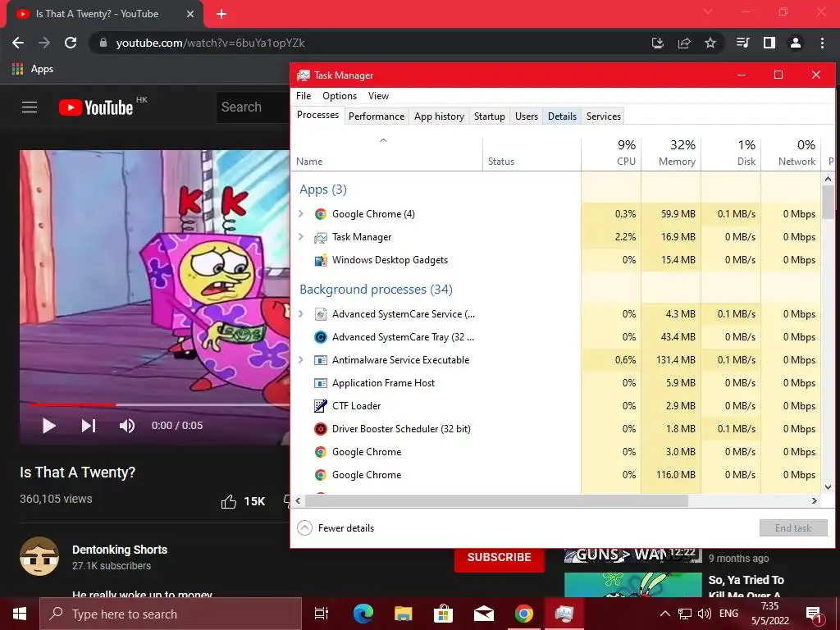Switch to Details tab
Screen dimensions: 840x630
pos(562,116)
